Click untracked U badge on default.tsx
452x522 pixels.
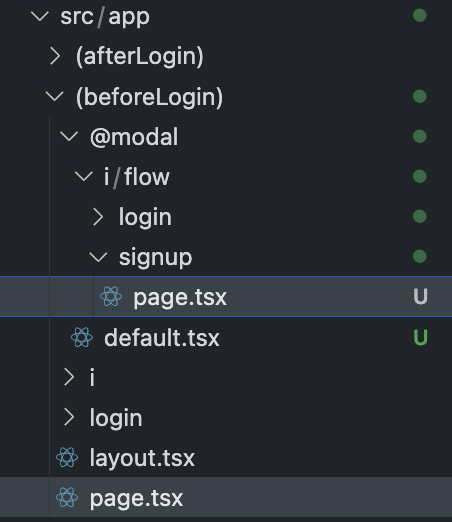[x=420, y=337]
